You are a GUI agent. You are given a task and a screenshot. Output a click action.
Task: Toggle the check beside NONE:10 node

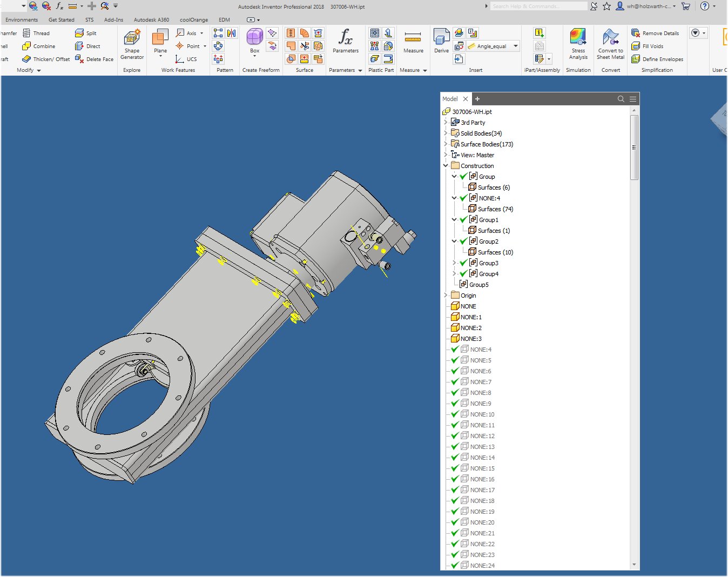[454, 414]
